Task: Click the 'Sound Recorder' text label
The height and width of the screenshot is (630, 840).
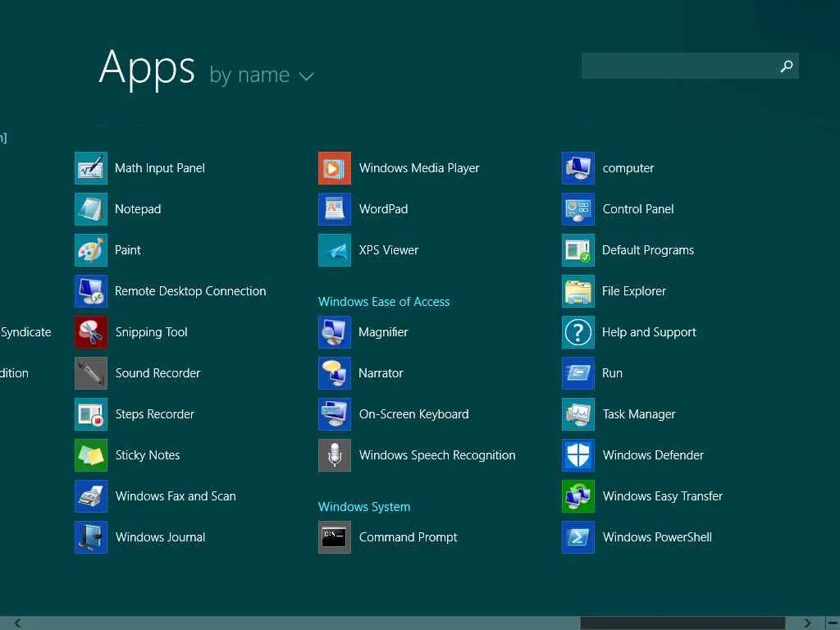Action: point(158,373)
